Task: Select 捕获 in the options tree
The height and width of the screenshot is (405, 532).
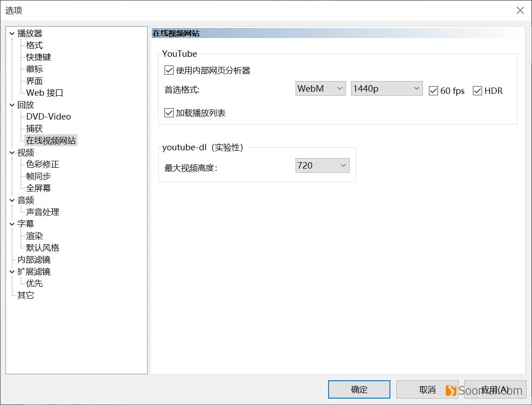Action: pos(34,129)
